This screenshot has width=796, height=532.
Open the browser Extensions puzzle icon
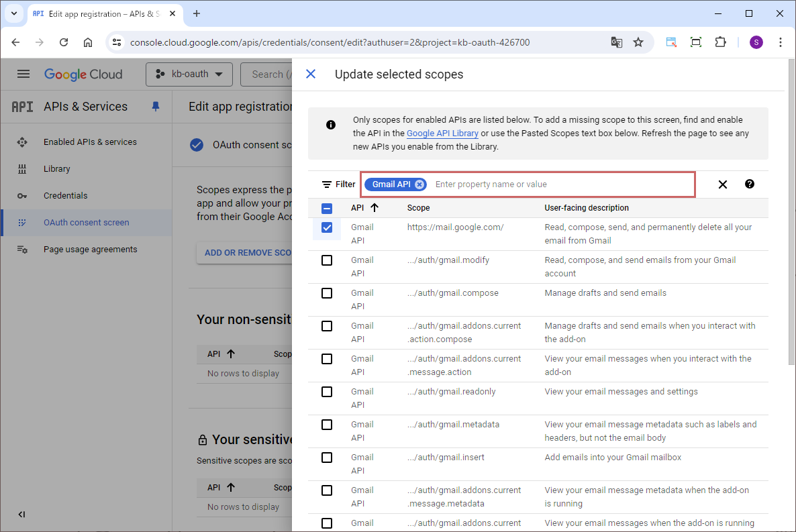pos(720,42)
